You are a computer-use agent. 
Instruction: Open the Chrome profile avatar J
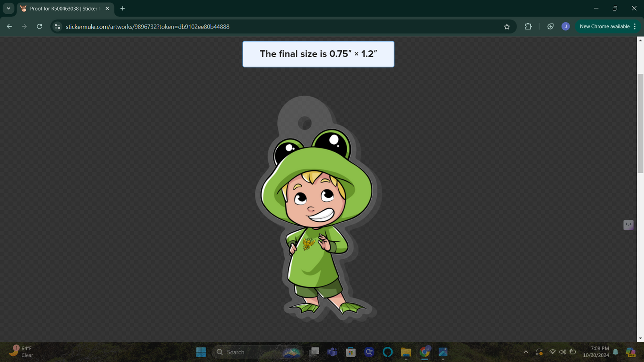(x=566, y=26)
